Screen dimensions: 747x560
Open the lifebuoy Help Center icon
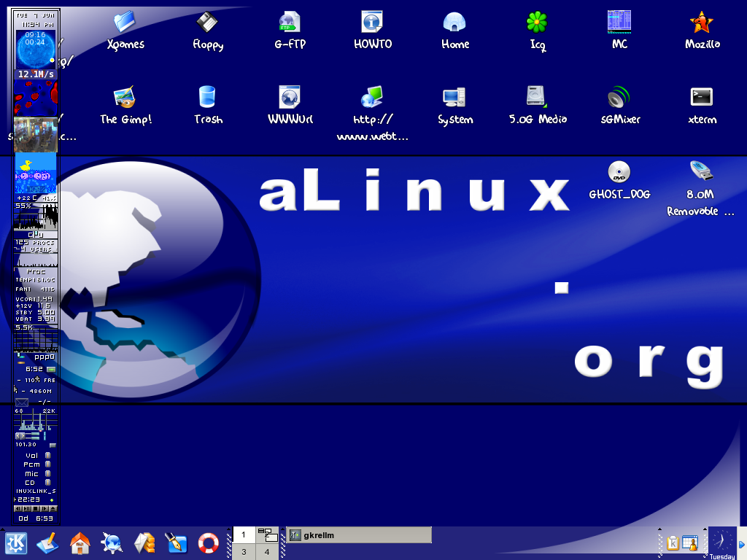click(x=208, y=543)
